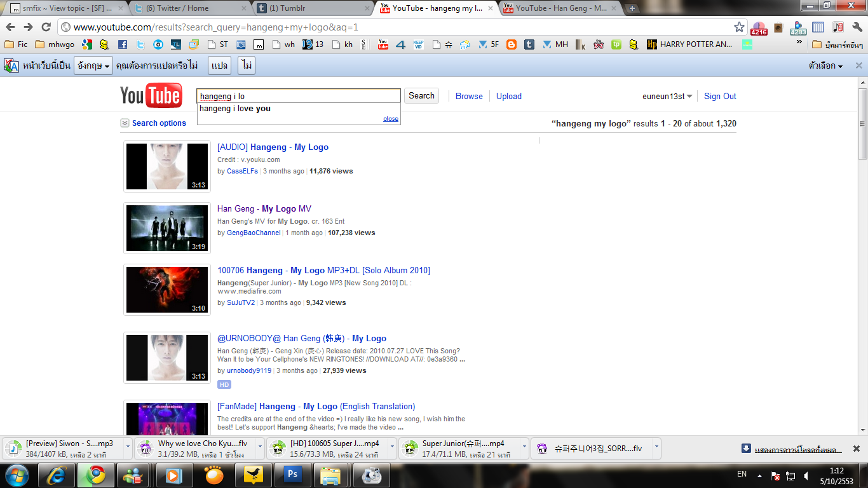Switch to Photoshop in the taskbar
Screen dimensions: 868x488
(293, 475)
